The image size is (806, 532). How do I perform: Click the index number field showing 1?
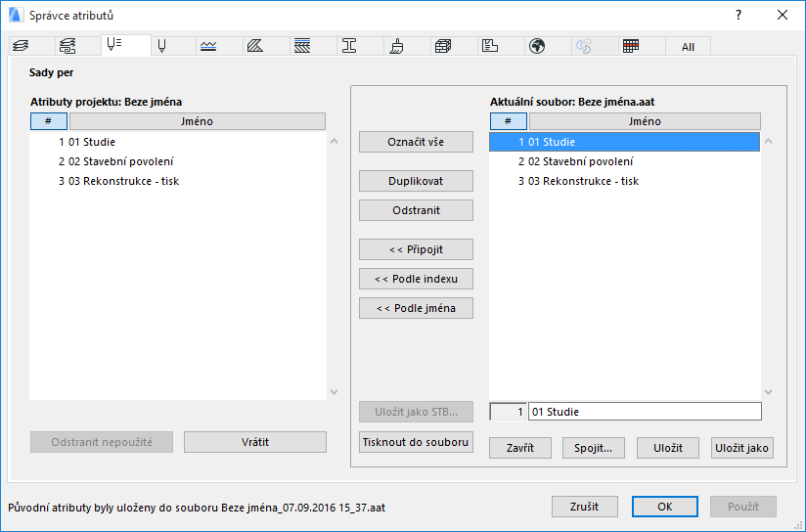tap(508, 412)
